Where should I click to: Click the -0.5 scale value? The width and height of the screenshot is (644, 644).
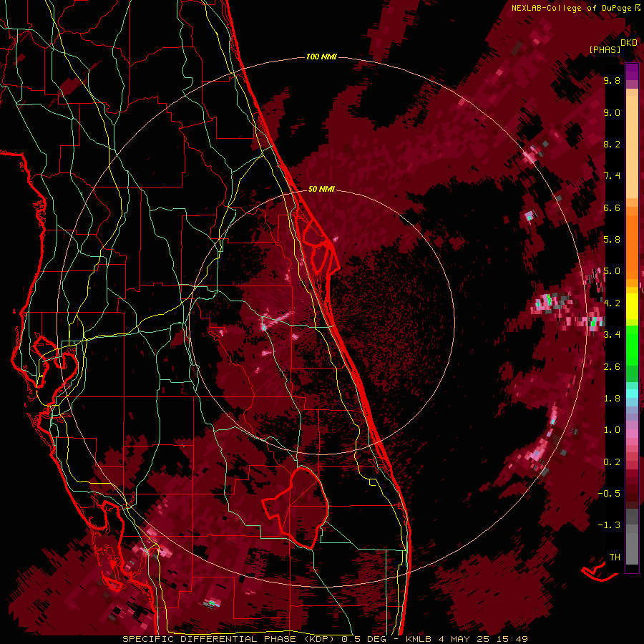609,494
